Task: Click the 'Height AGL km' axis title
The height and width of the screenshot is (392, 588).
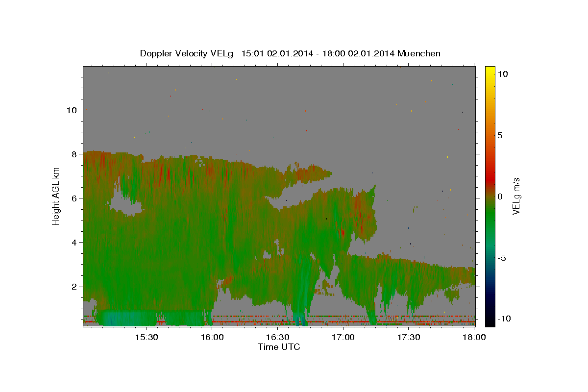Action: pos(56,196)
